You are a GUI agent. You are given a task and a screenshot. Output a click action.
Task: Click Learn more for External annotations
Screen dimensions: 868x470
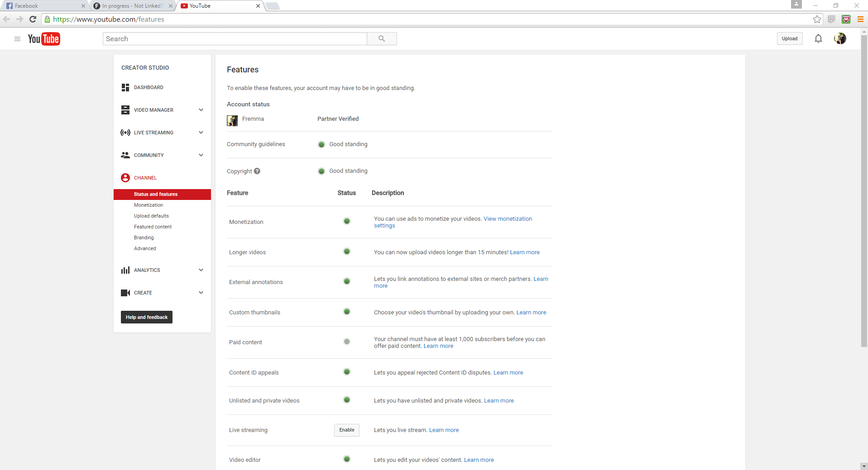tap(541, 279)
